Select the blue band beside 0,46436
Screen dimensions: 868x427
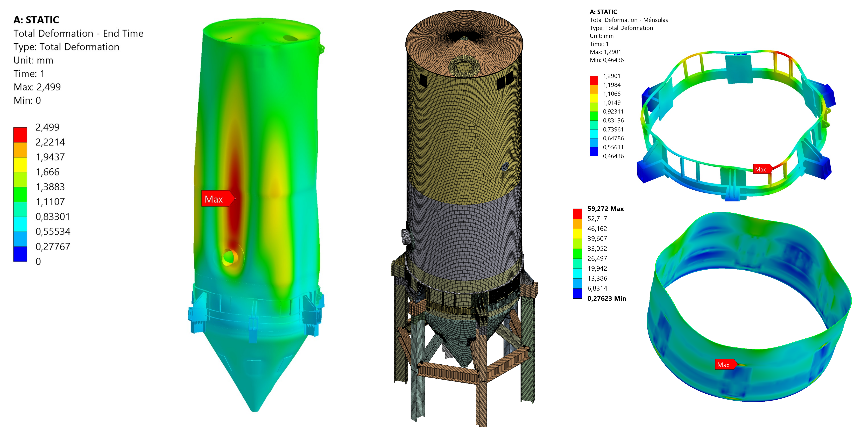coord(594,151)
